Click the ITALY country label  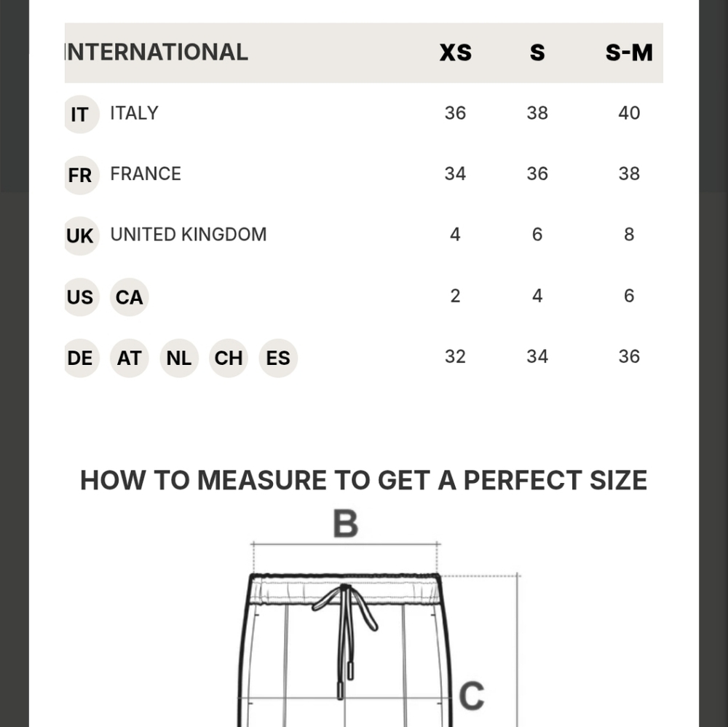134,114
